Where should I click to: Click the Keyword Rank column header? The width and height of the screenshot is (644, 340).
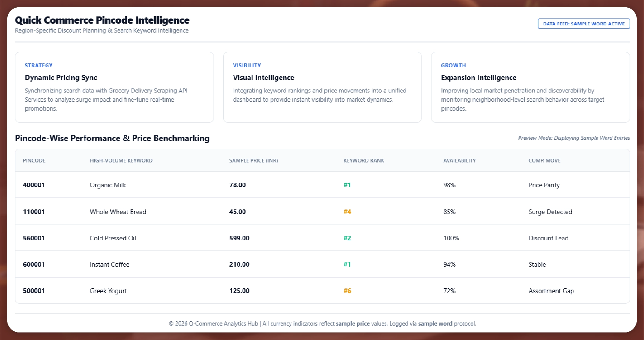364,160
